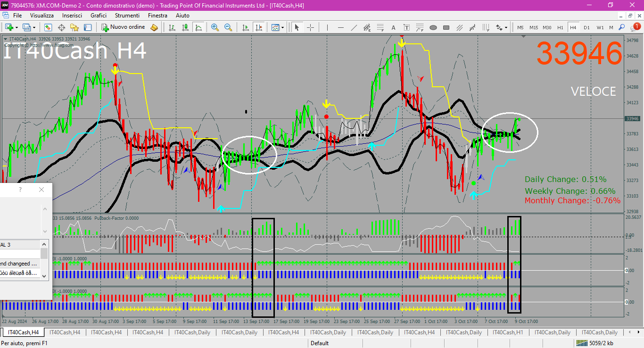Screen dimensions: 644x348
Task: Set timeframe to M30
Action: pos(547,27)
